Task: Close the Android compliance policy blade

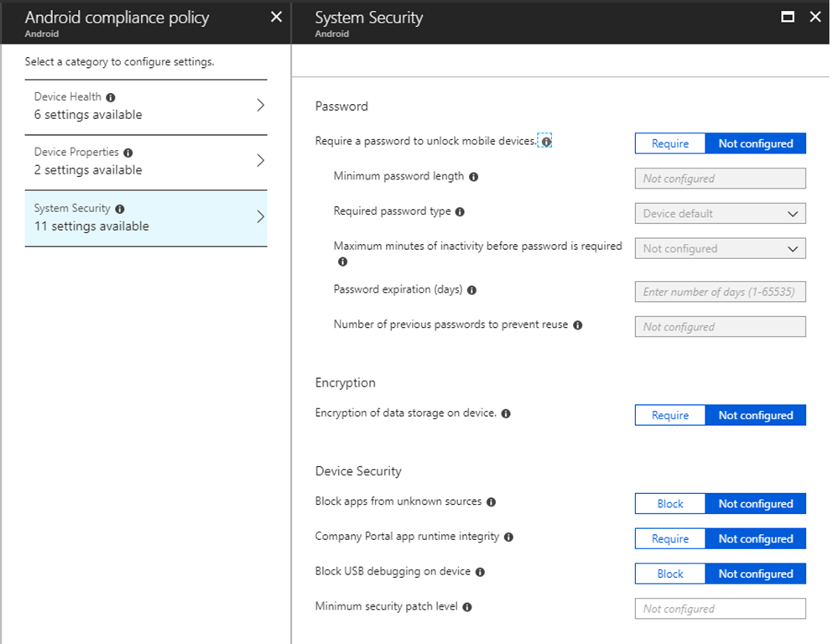Action: click(x=276, y=17)
